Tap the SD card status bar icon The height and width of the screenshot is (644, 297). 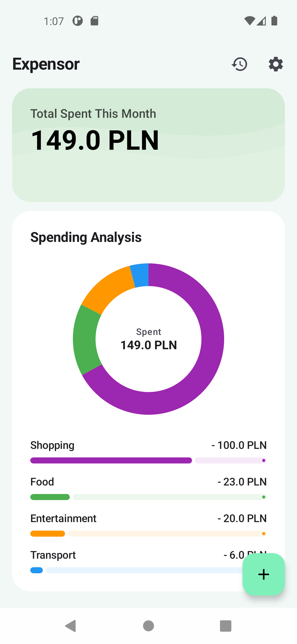[x=94, y=21]
